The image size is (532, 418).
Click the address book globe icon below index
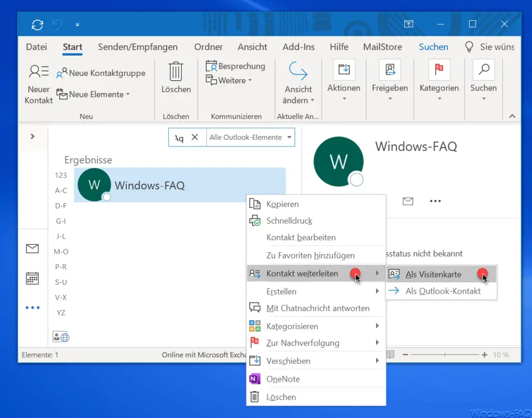click(x=61, y=336)
